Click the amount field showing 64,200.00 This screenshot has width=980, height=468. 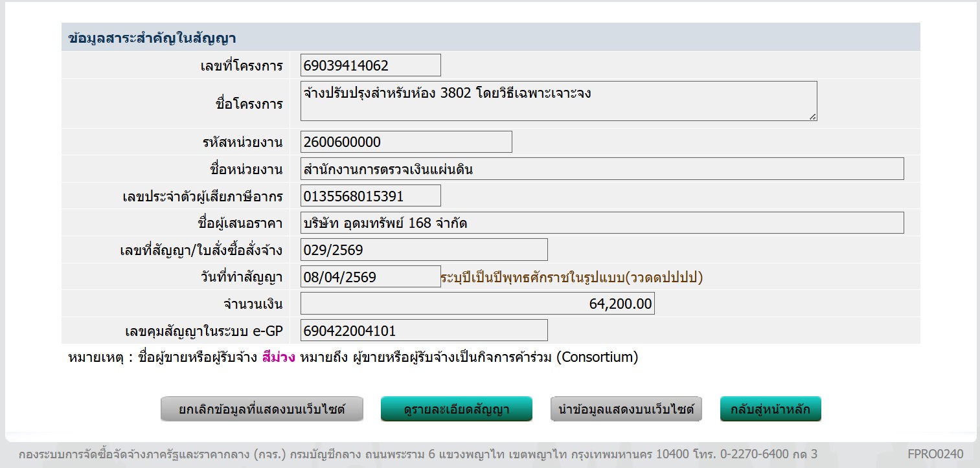(x=476, y=303)
